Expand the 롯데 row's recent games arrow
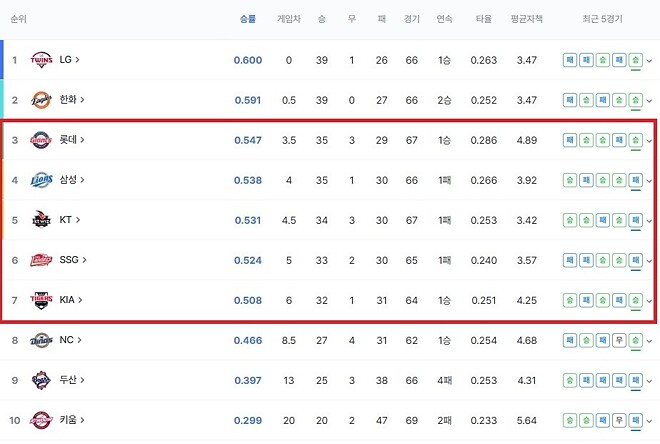 coord(649,141)
